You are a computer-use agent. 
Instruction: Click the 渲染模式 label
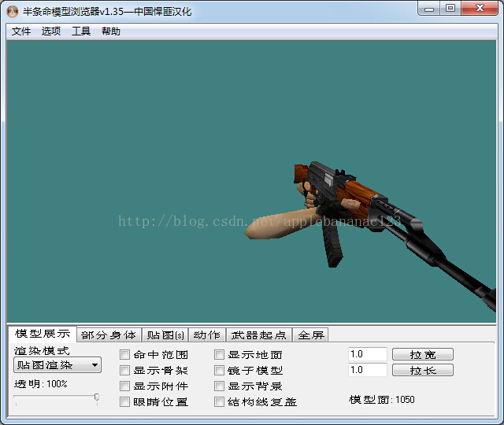tap(42, 350)
